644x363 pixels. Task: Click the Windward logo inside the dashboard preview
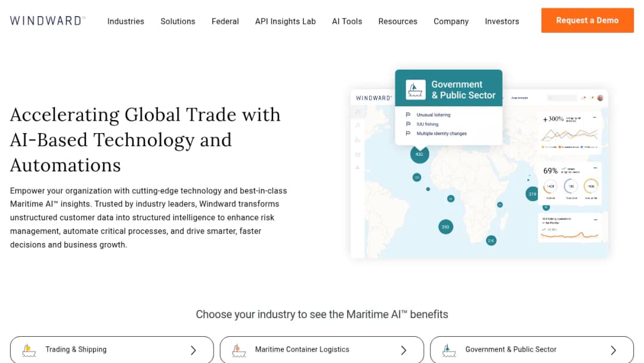(x=374, y=98)
